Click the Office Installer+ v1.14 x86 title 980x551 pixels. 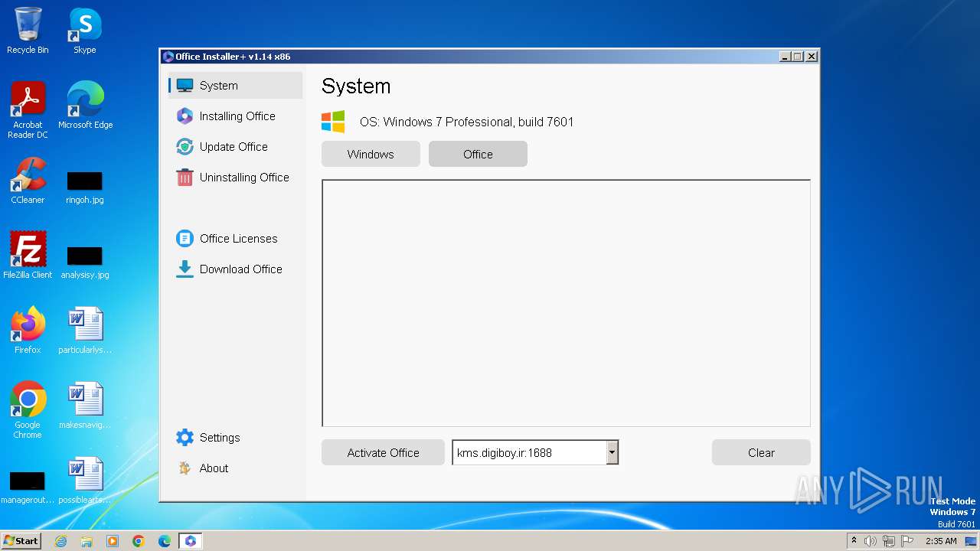[x=233, y=57]
